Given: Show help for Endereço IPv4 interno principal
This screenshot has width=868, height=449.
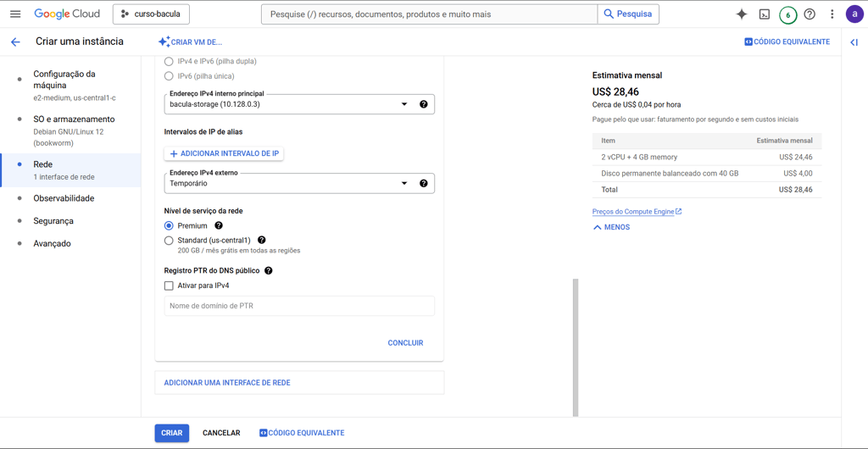Looking at the screenshot, I should (x=424, y=104).
